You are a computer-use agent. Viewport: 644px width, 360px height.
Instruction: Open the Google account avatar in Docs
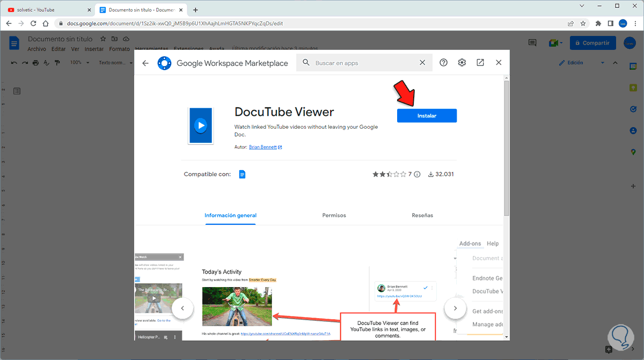point(630,43)
